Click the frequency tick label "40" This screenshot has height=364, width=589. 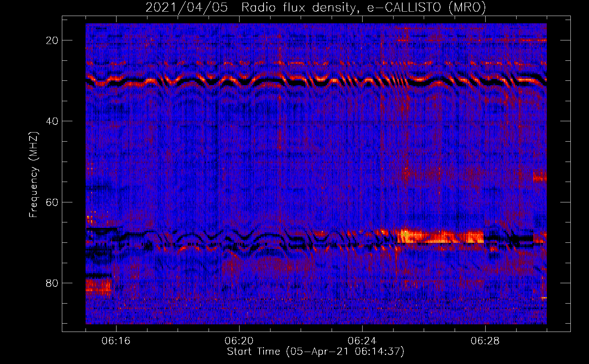[x=52, y=121]
